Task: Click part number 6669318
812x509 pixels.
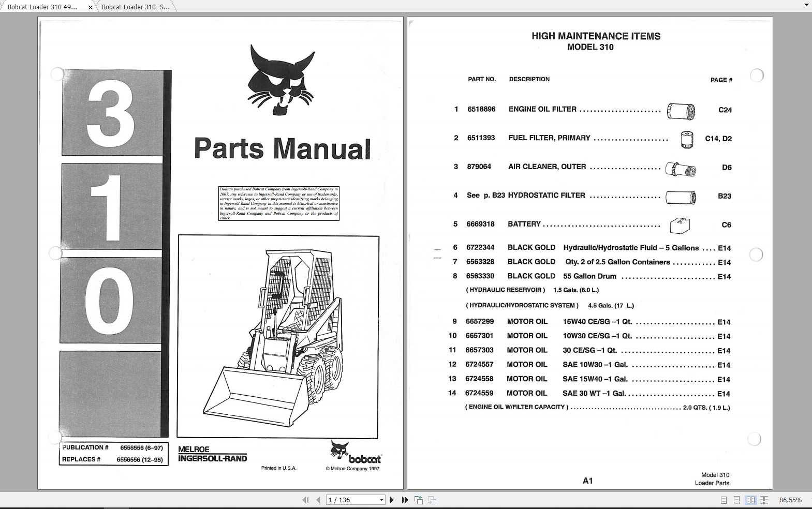Action: [480, 224]
